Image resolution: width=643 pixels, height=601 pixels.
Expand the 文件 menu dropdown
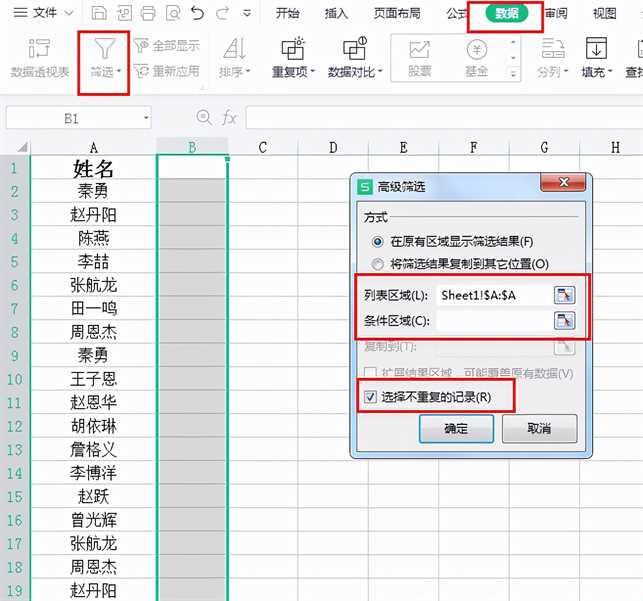[67, 14]
